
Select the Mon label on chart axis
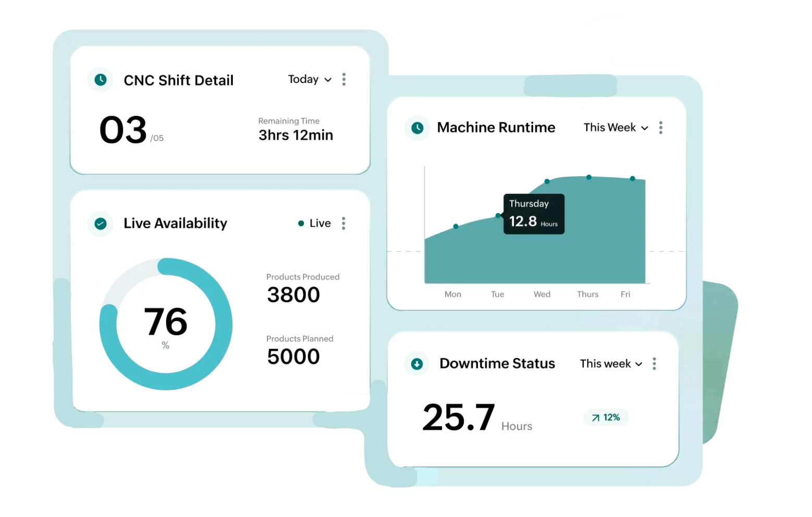[453, 294]
